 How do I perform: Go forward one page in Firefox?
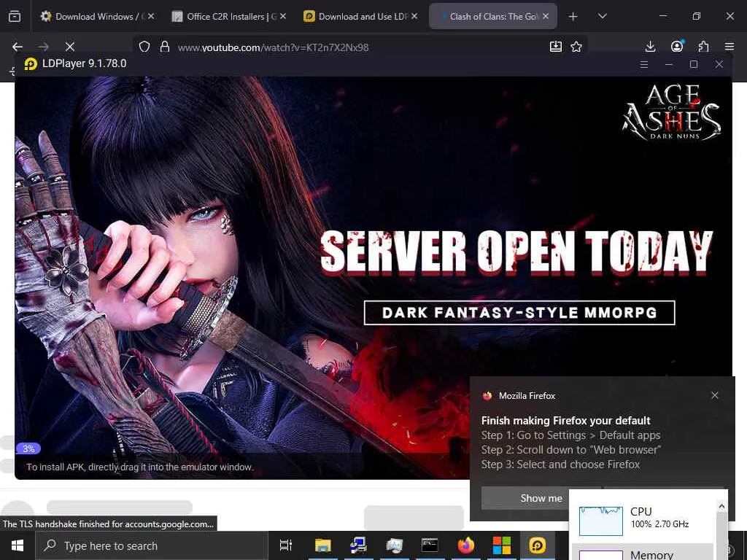click(43, 47)
